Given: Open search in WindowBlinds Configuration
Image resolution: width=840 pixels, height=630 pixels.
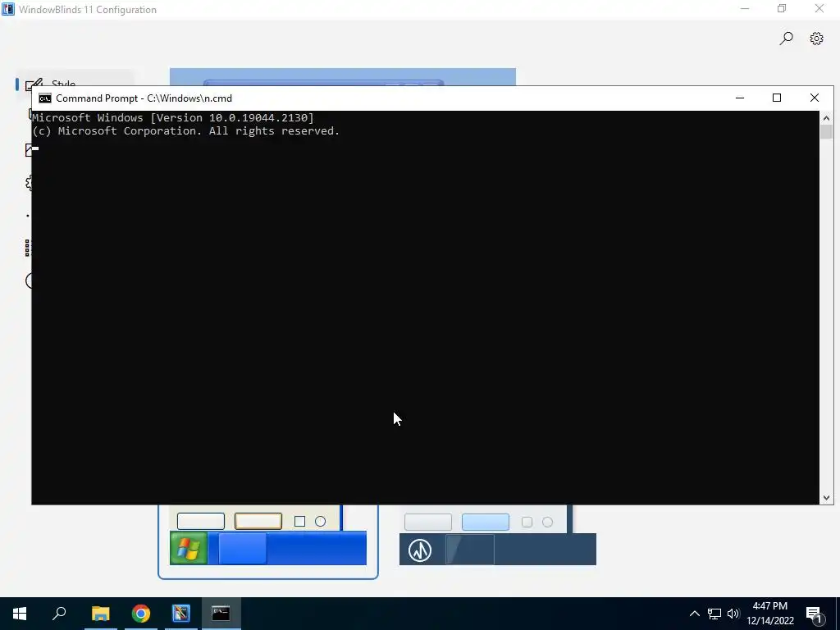Looking at the screenshot, I should point(786,39).
